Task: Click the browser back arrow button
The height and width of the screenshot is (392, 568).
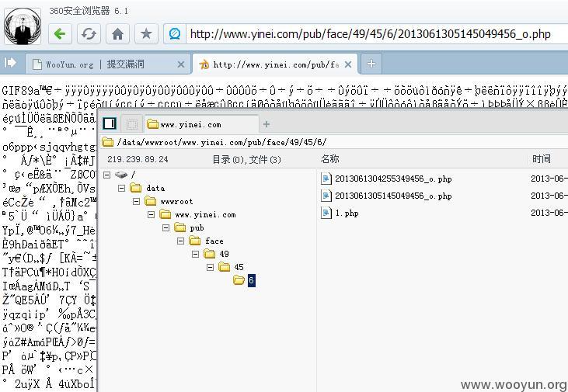Action: point(60,34)
